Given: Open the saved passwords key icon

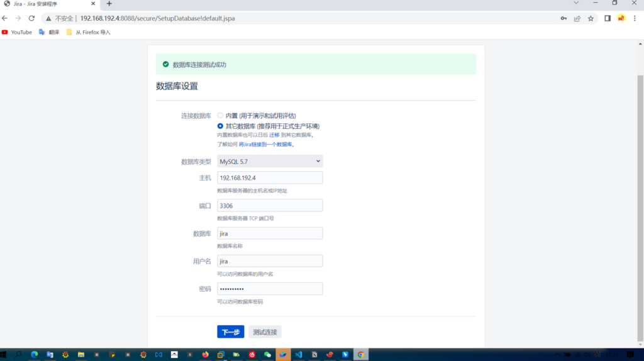Looking at the screenshot, I should pyautogui.click(x=563, y=18).
